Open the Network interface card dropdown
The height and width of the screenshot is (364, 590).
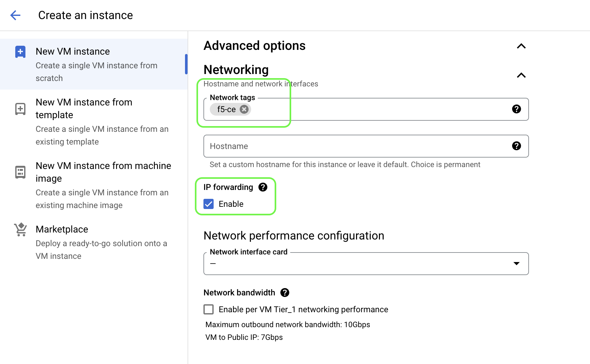click(366, 264)
